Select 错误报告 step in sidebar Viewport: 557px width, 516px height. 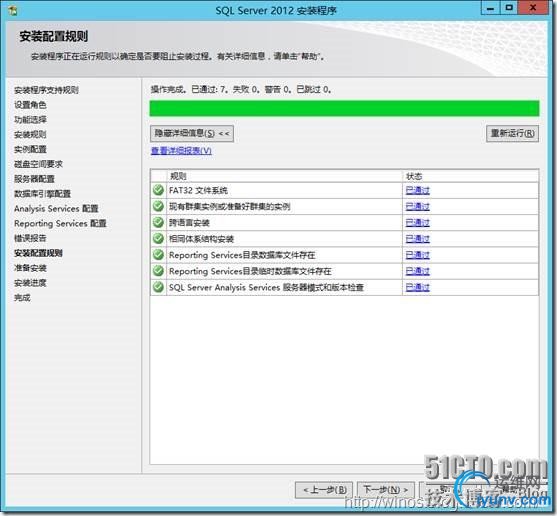point(30,238)
